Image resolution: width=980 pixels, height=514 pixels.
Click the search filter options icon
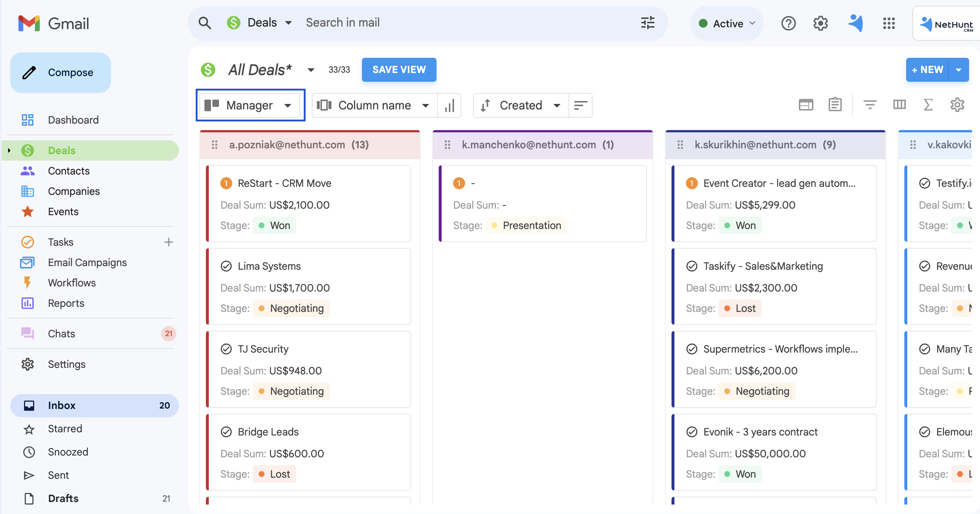pyautogui.click(x=648, y=23)
